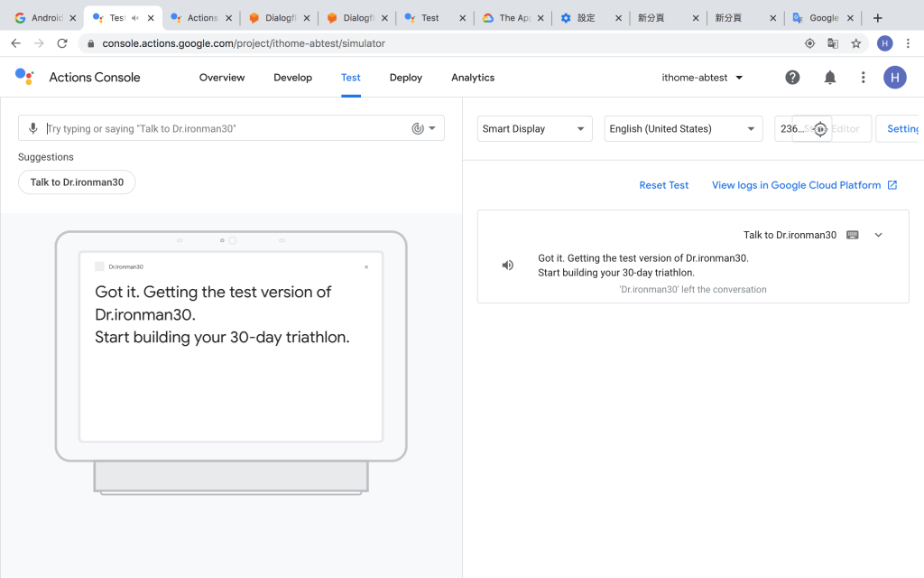The height and width of the screenshot is (578, 924).
Task: Click the browser forward arrow
Action: pos(39,43)
